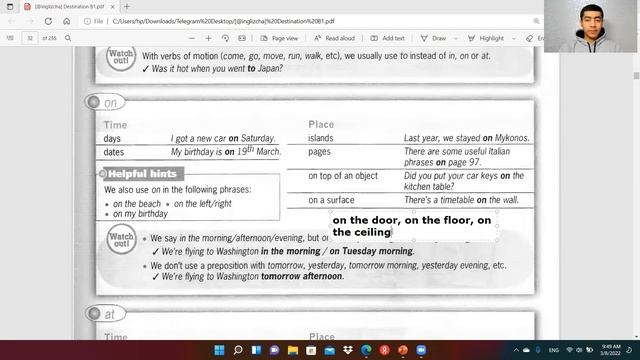Switch to Zoom in the taskbar
640x360 pixels.
pyautogui.click(x=421, y=350)
